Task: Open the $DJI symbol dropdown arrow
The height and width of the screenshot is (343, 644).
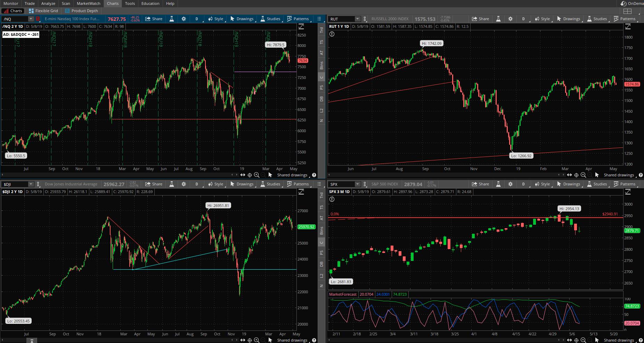Action: (x=31, y=184)
